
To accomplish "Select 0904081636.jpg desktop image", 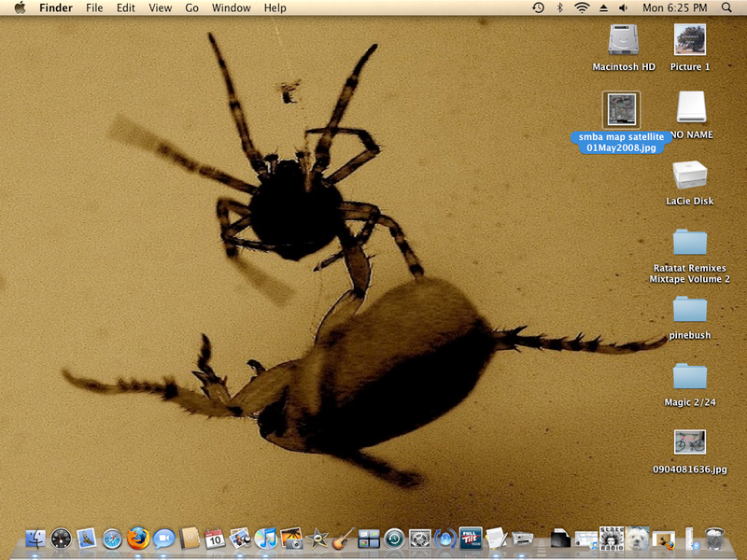I will (690, 441).
